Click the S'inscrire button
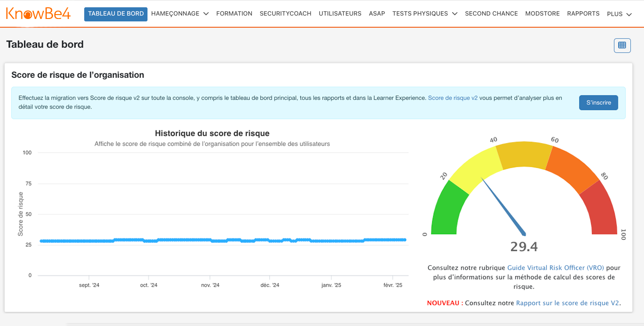 (598, 103)
